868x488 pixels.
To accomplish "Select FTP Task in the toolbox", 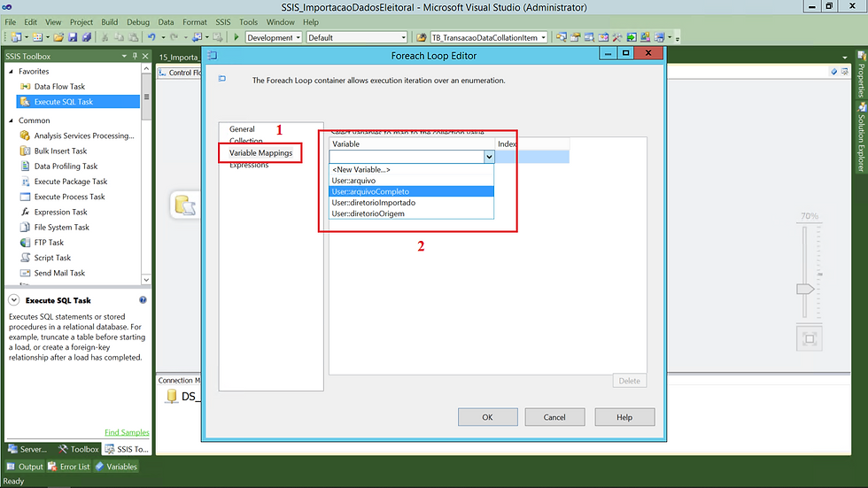I will pos(49,243).
